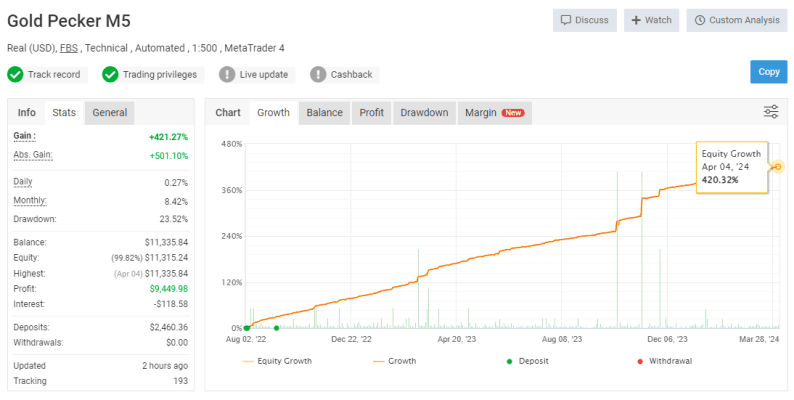
Task: Switch to the Drawdown chart tab
Action: tap(424, 113)
